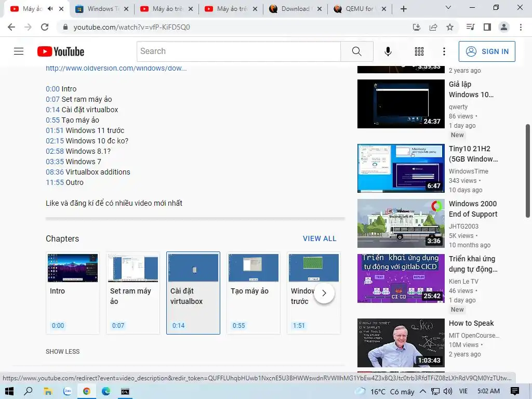The height and width of the screenshot is (399, 532).
Task: Open Triển khai ứng dụng tự động video
Action: point(401,278)
